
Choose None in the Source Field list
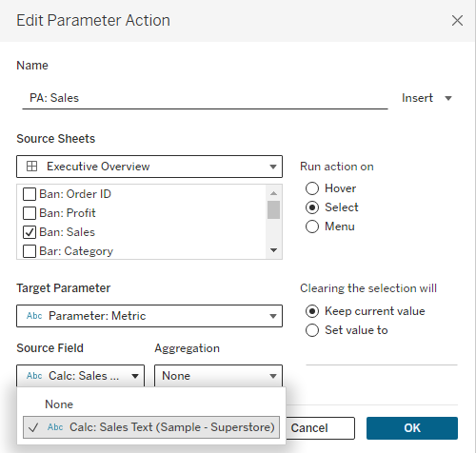click(x=59, y=404)
